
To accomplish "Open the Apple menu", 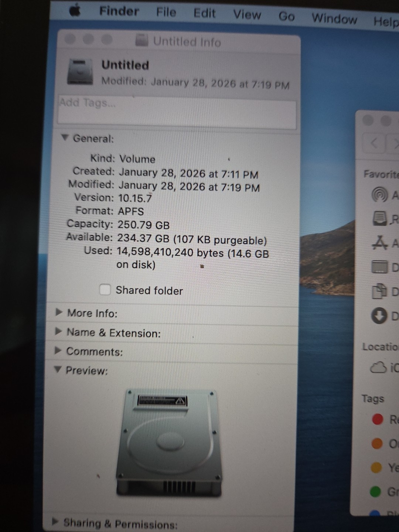I will [x=75, y=10].
